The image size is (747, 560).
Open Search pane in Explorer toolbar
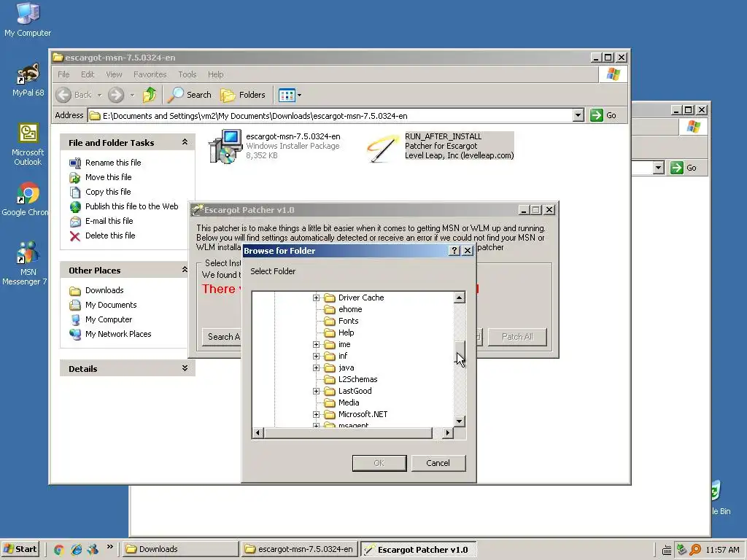[x=190, y=95]
